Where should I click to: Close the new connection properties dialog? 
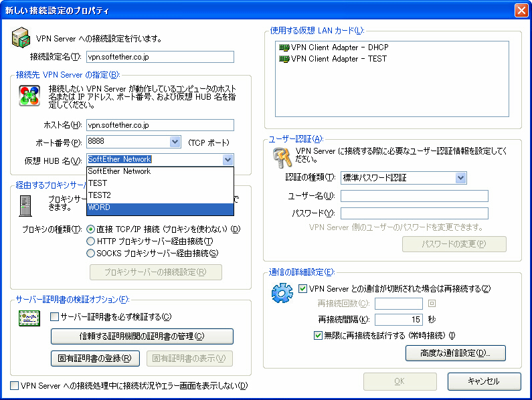[521, 10]
